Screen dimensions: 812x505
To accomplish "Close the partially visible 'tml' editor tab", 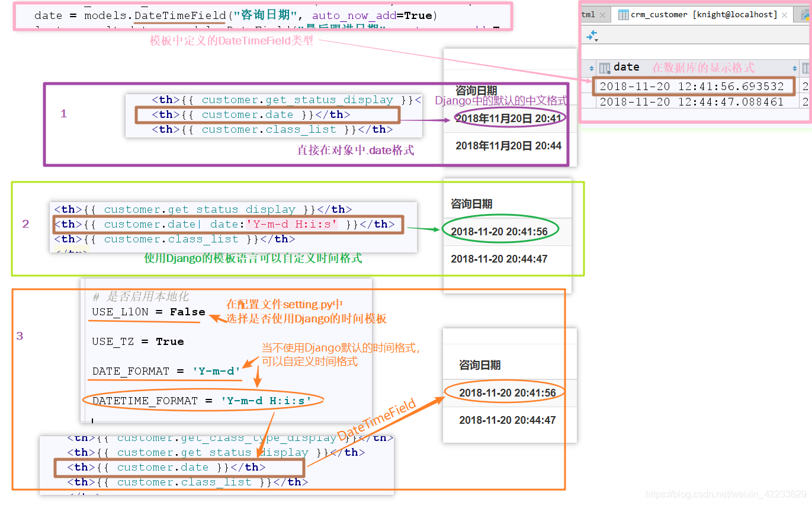I will tap(602, 15).
